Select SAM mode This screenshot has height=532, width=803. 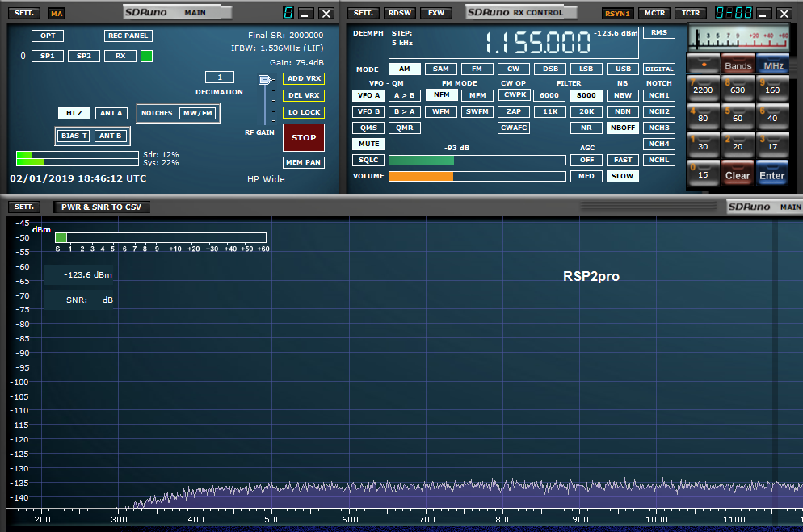click(441, 69)
